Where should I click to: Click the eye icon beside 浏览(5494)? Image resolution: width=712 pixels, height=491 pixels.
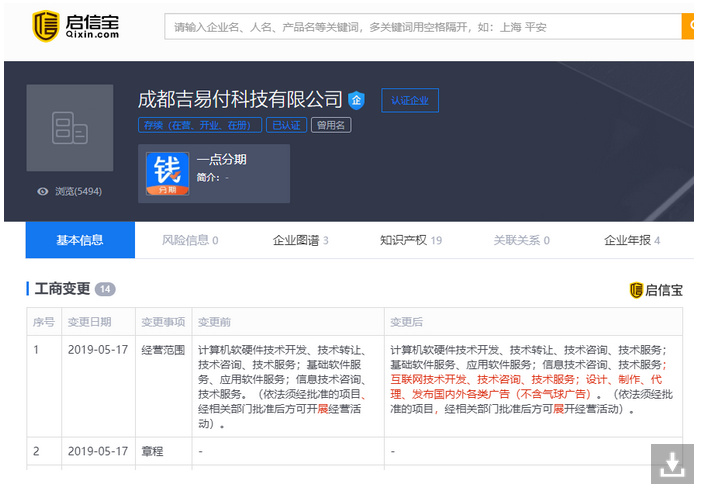[43, 191]
